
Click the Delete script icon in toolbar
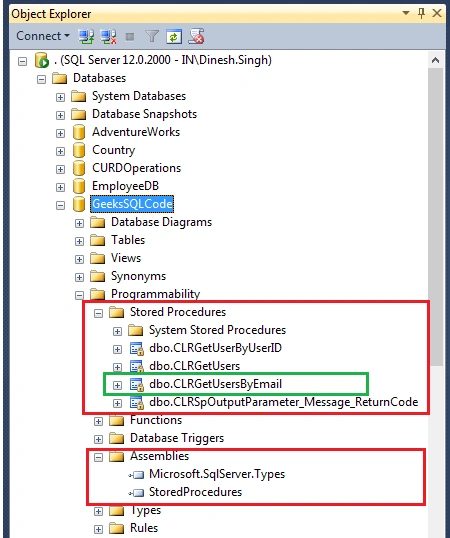click(x=197, y=36)
